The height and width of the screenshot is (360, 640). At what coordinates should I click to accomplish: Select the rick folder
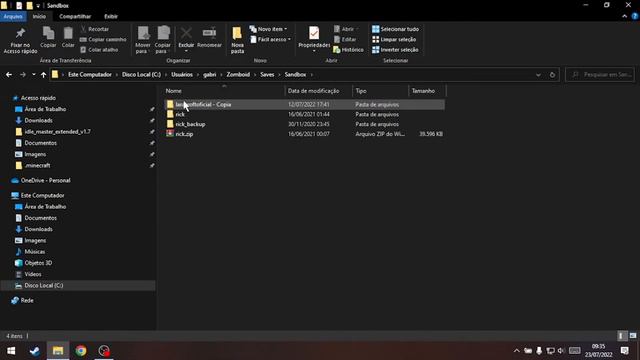(304, 114)
